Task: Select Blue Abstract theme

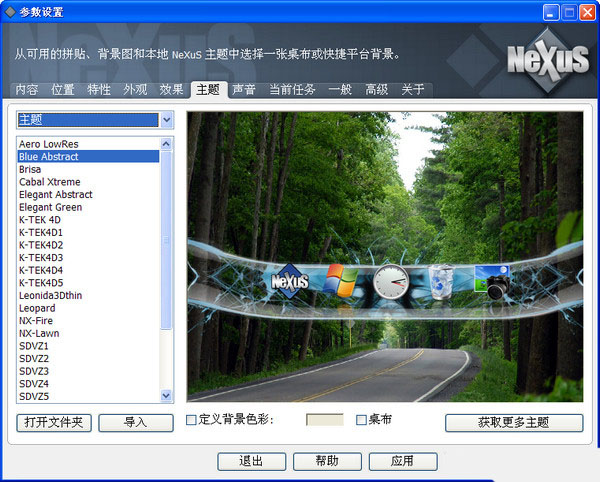Action: click(88, 156)
